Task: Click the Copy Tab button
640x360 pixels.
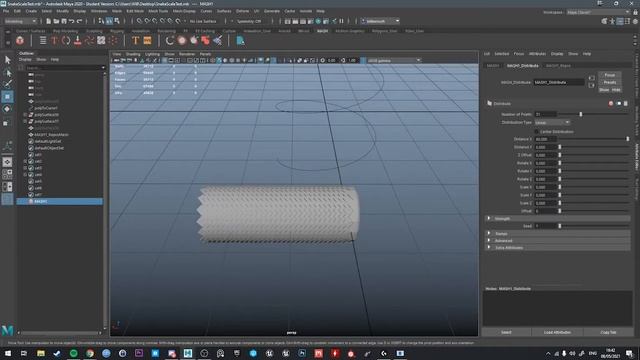Action: pyautogui.click(x=608, y=332)
